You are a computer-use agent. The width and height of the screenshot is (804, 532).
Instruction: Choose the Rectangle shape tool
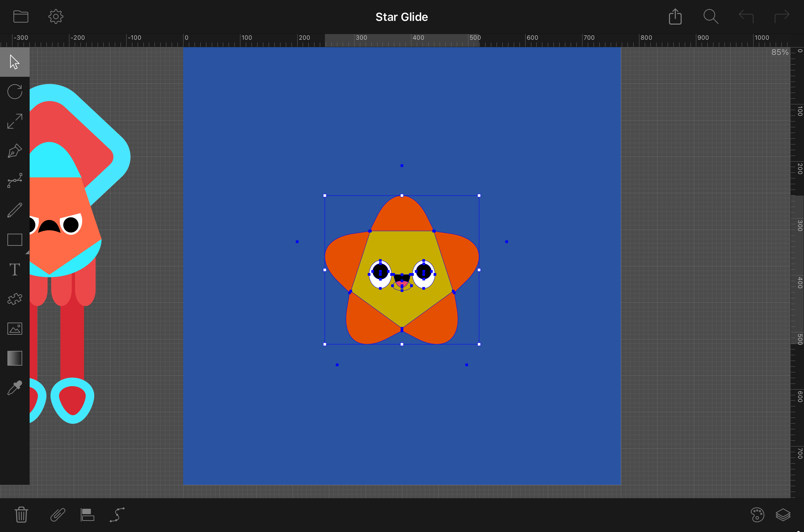(14, 239)
